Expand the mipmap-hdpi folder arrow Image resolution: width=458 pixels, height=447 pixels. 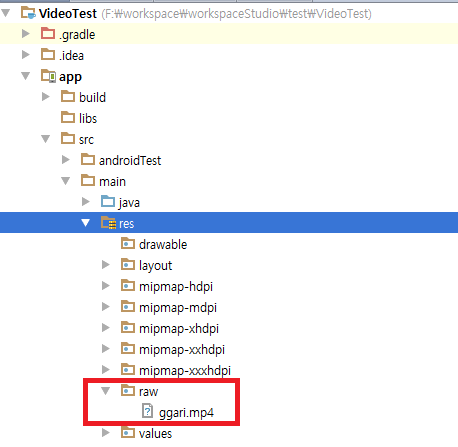[x=106, y=286]
